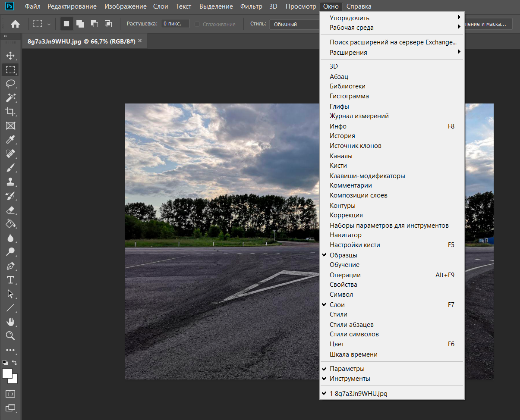Screen dimensions: 520x420
Task: Select the Crop tool
Action: click(x=10, y=112)
